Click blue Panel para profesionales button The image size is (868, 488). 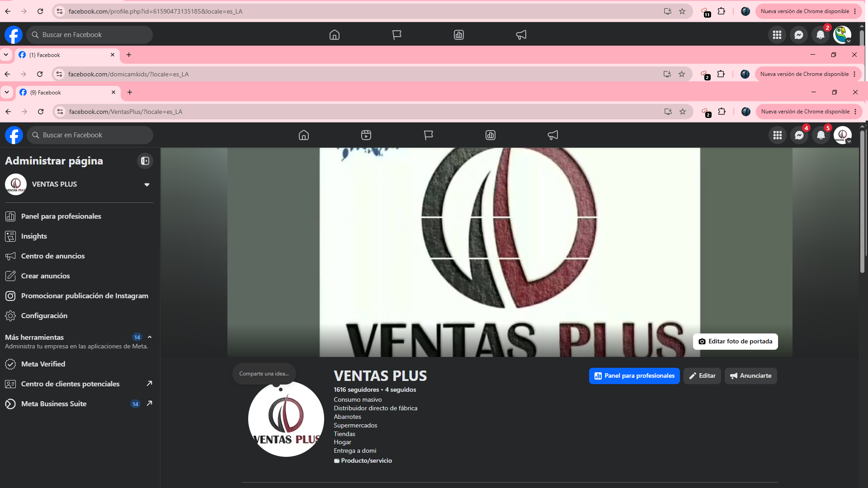(x=634, y=376)
